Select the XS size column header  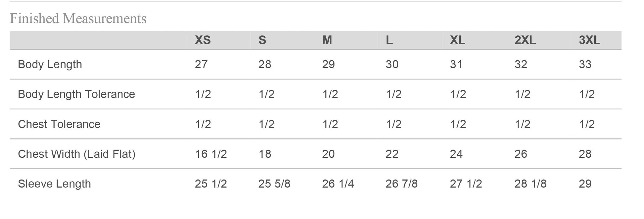point(203,40)
